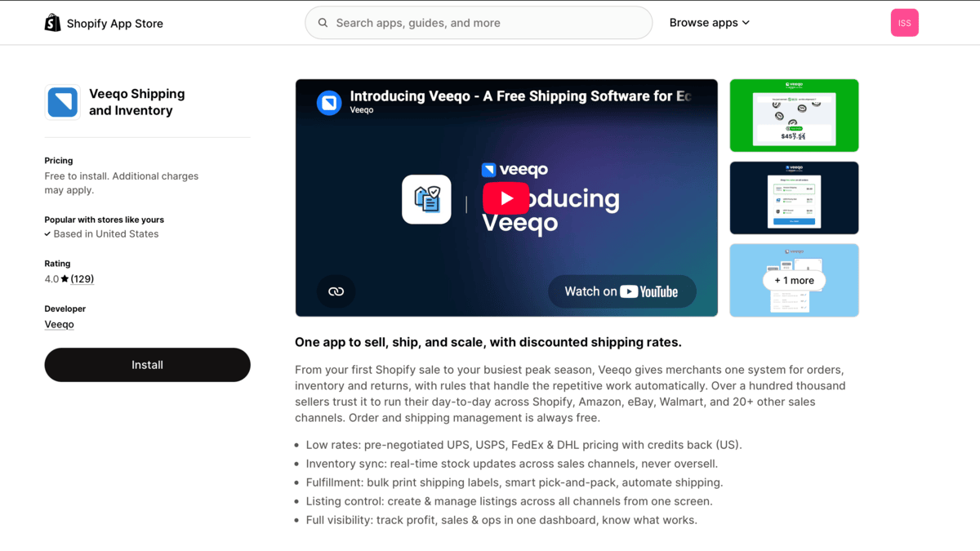Image resolution: width=980 pixels, height=551 pixels.
Task: Click the Install button
Action: click(147, 365)
